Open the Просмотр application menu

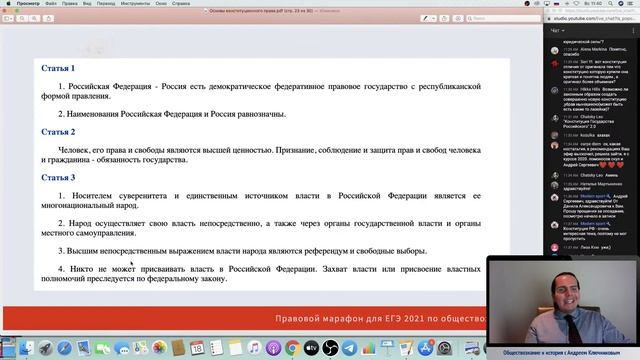pos(28,3)
